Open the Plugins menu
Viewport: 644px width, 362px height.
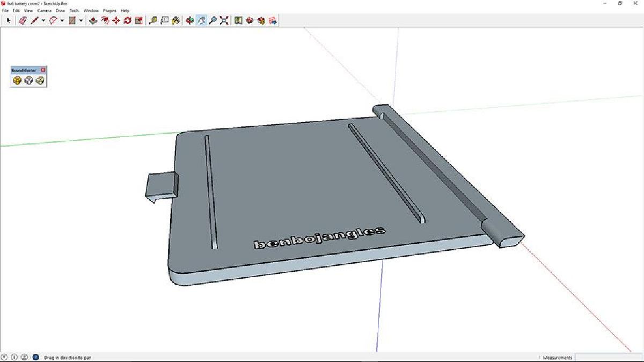pyautogui.click(x=109, y=10)
